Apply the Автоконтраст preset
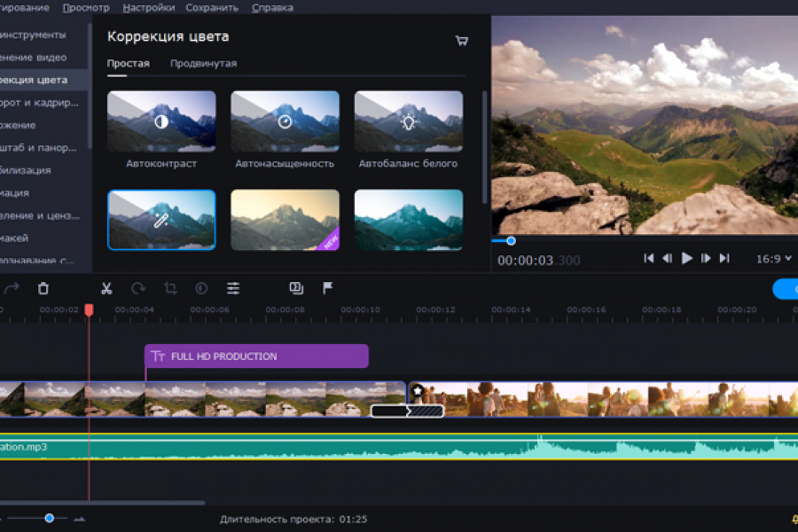The width and height of the screenshot is (798, 532). (161, 121)
